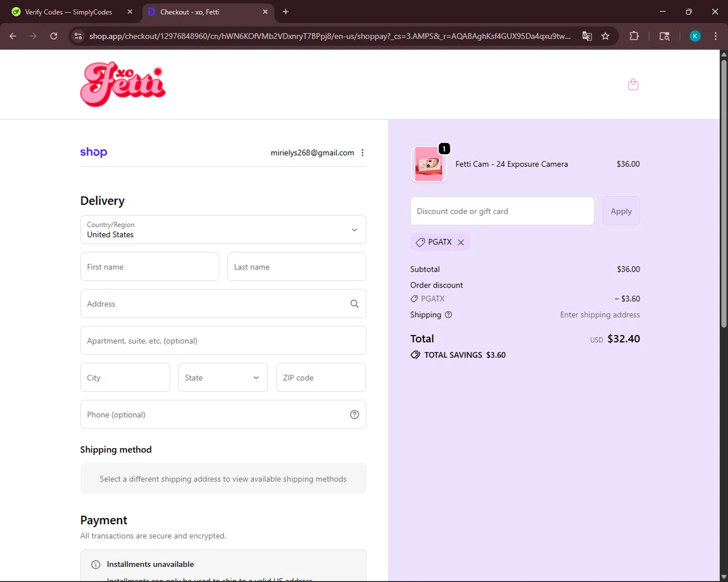View site information icon in address bar
This screenshot has width=728, height=582.
[78, 36]
